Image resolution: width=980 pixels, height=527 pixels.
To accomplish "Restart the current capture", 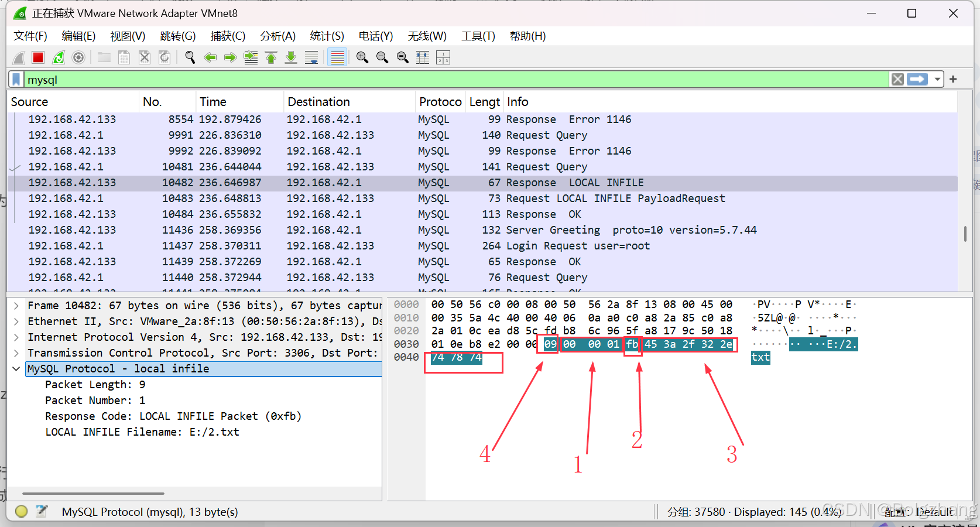I will (59, 57).
